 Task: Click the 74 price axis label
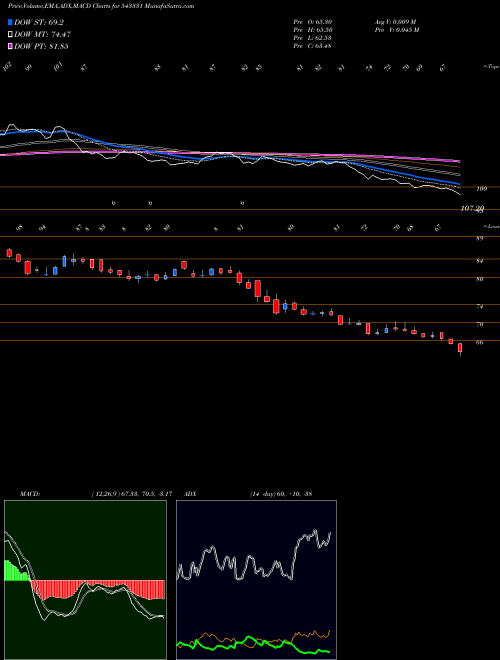(x=479, y=306)
